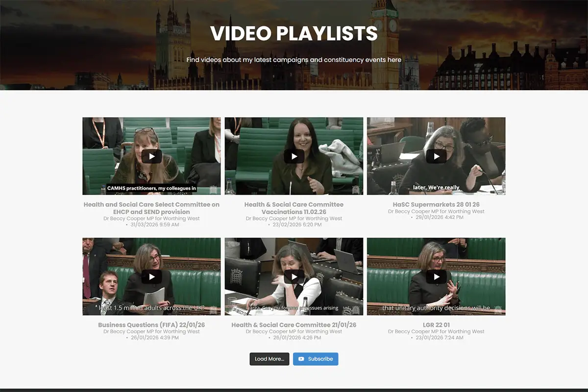Open Health & Social Care Committee 21/01/26 title

point(294,325)
